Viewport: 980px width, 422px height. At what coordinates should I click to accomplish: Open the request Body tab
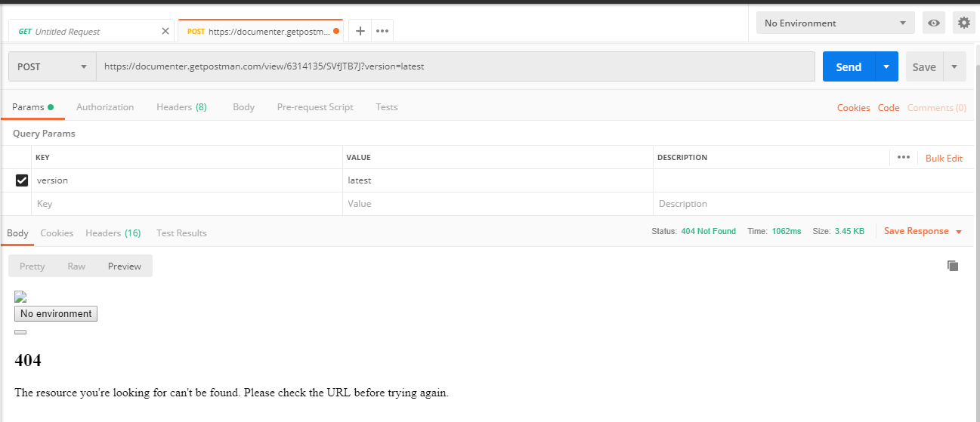[243, 107]
